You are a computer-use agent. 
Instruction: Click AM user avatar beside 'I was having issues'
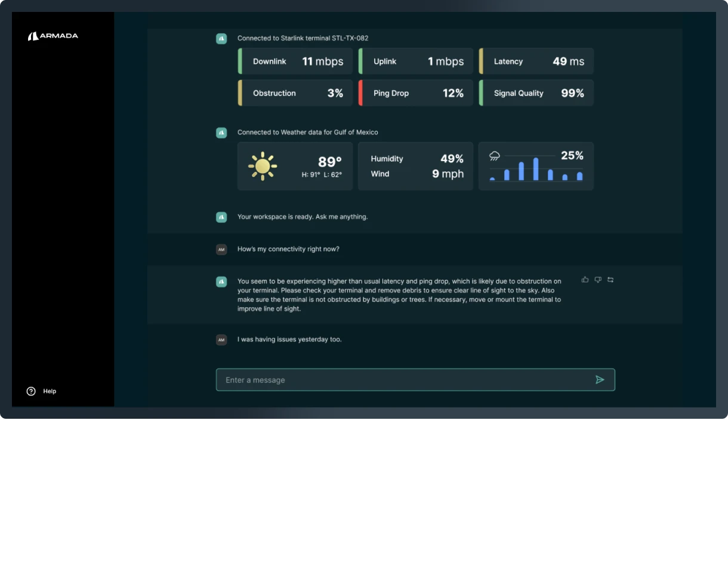221,340
